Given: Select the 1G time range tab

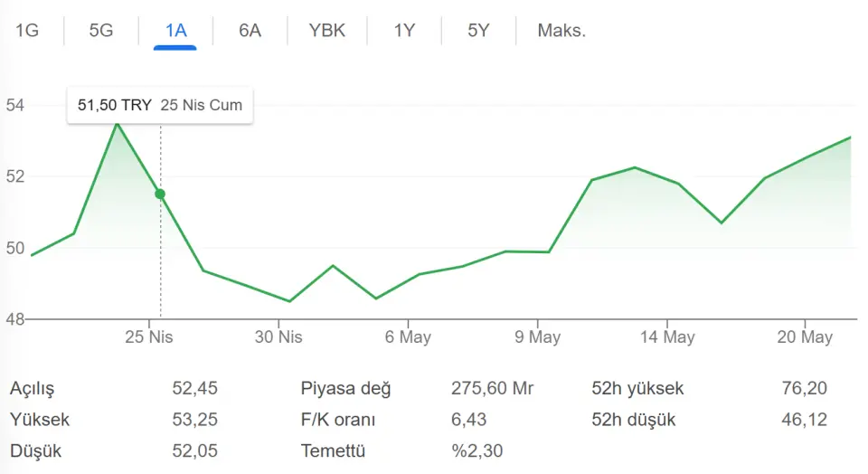Looking at the screenshot, I should [26, 30].
